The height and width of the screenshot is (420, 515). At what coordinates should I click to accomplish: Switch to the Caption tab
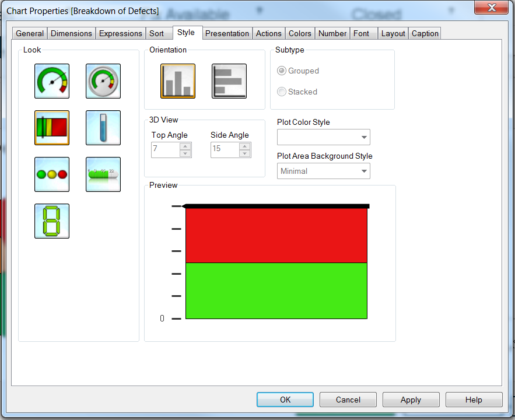tap(425, 33)
